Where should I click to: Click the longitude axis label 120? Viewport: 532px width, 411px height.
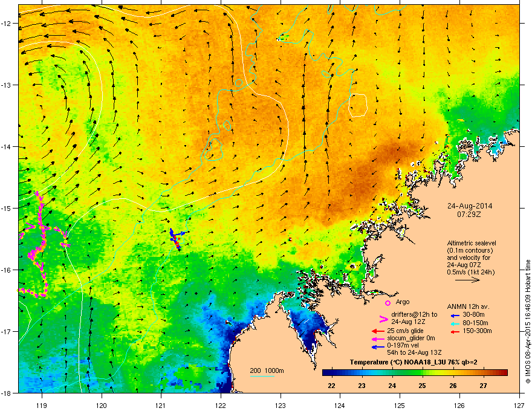pos(102,405)
